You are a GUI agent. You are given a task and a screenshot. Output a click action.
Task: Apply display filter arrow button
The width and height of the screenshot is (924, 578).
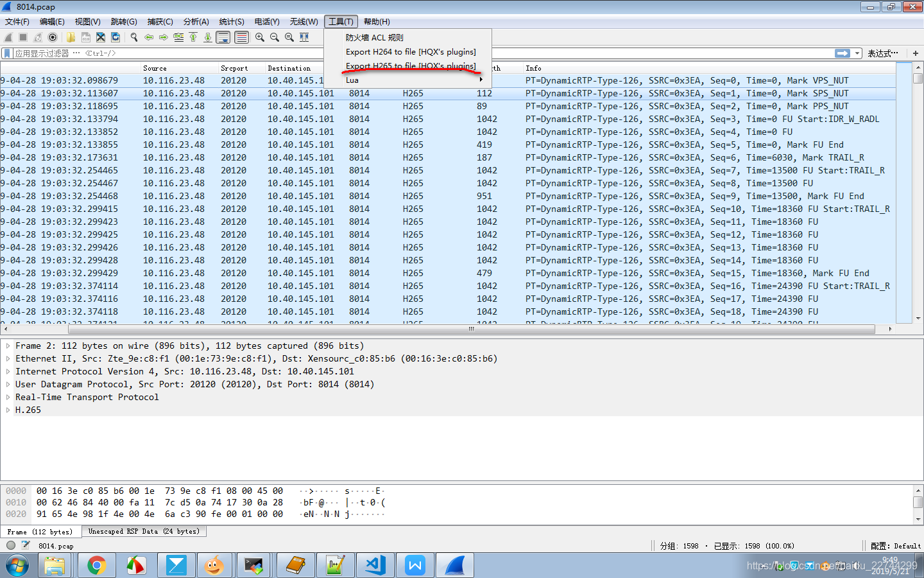click(x=843, y=53)
